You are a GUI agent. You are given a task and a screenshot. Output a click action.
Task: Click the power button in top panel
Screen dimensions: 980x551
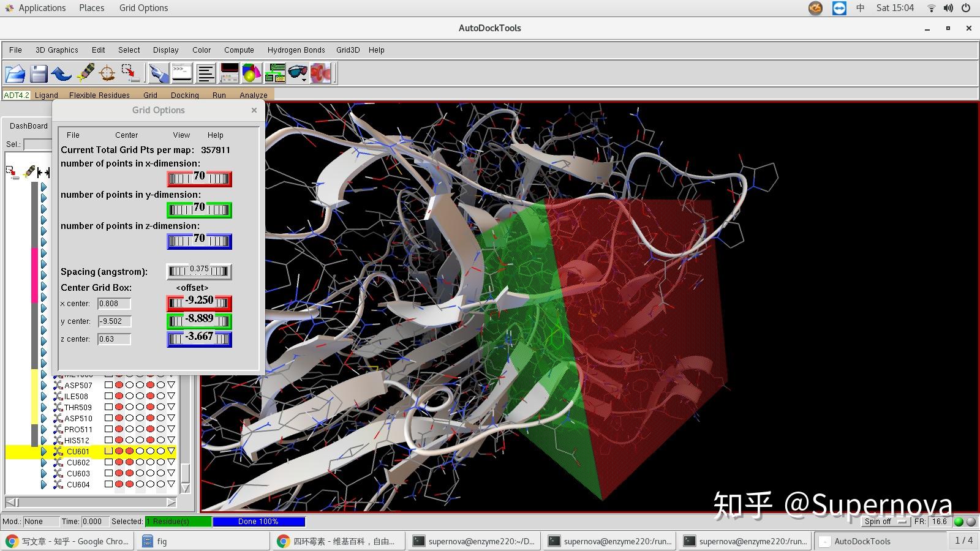pos(966,8)
